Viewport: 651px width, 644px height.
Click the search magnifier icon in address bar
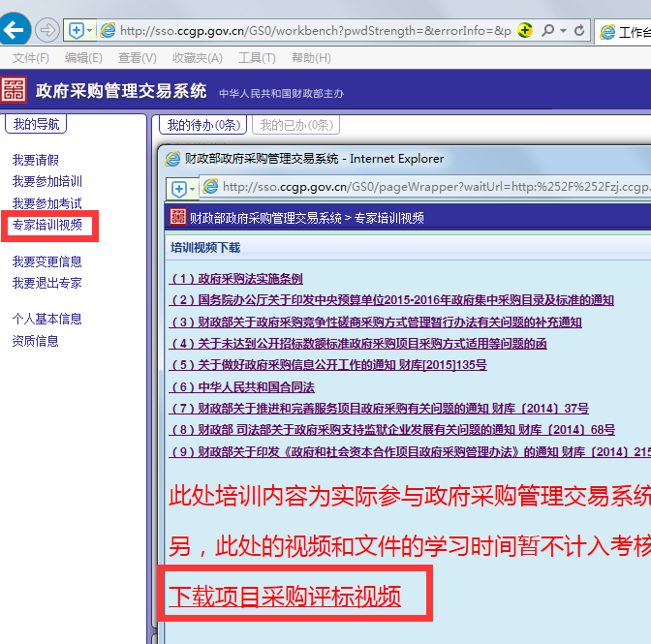548,30
